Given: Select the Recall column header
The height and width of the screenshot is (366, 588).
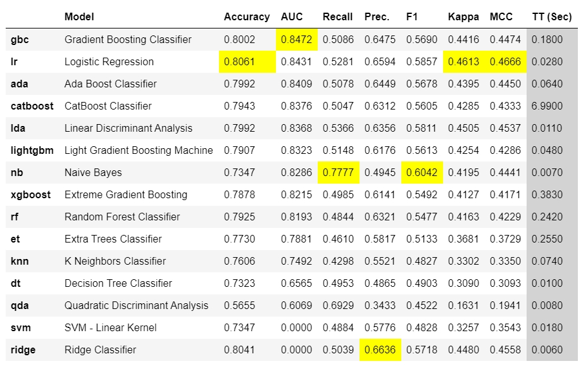Looking at the screenshot, I should coord(337,17).
